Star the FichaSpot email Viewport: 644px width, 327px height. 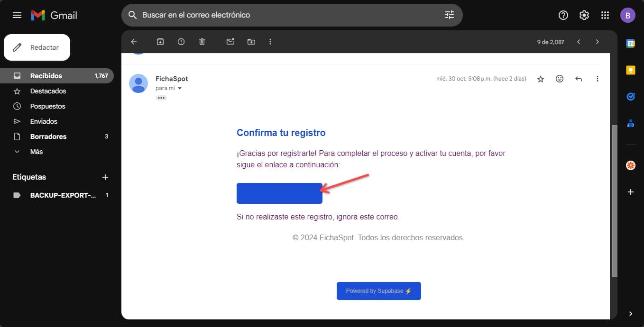pos(540,79)
